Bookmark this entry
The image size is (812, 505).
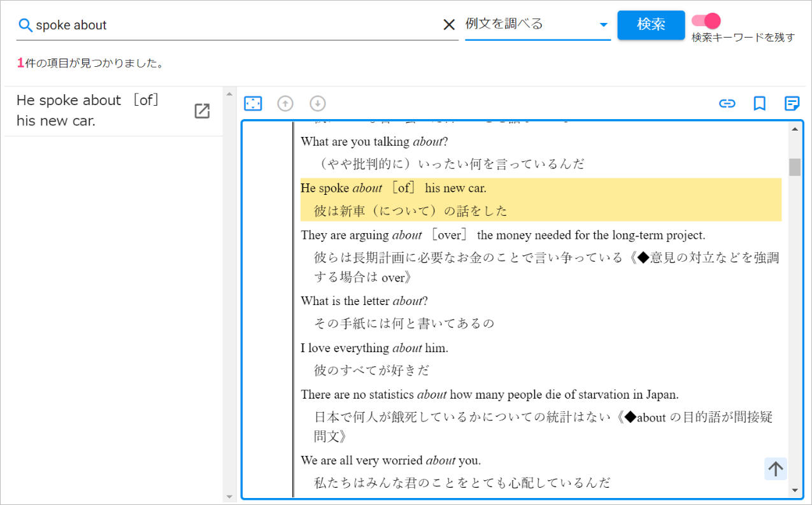click(x=759, y=103)
